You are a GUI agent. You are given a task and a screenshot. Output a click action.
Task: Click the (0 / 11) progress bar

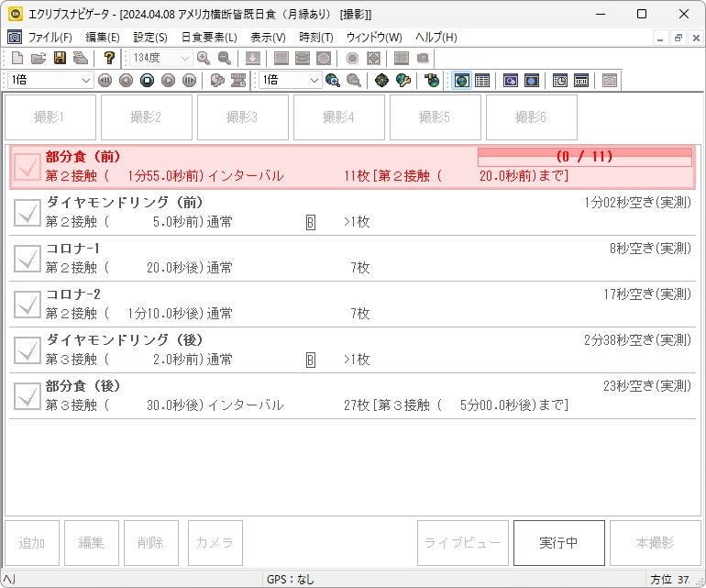[584, 157]
